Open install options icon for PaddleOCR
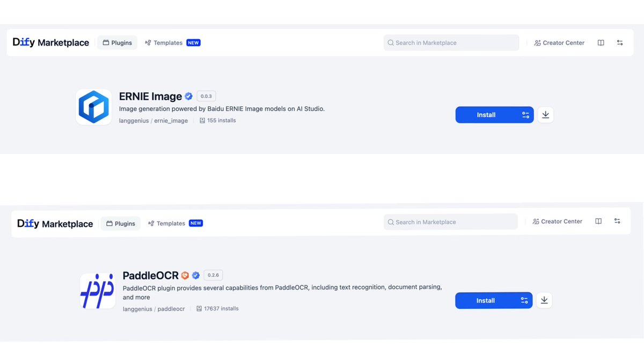 (x=524, y=301)
